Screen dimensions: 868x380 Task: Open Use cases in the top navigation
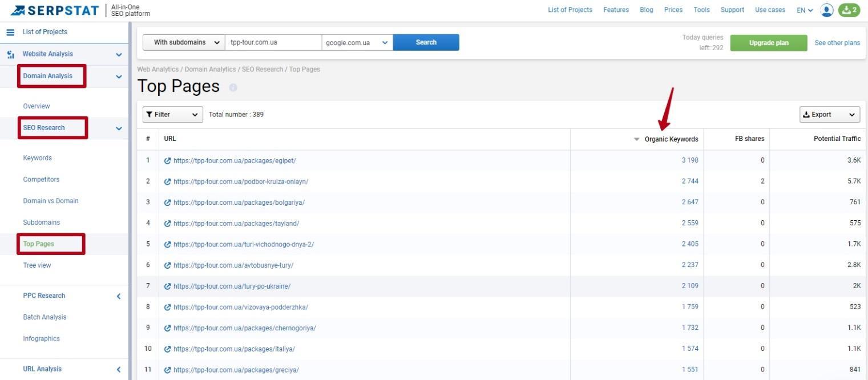tap(770, 10)
